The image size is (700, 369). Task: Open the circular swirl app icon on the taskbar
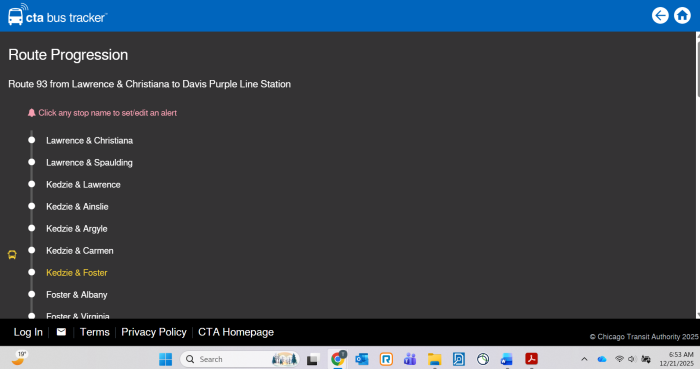pyautogui.click(x=483, y=359)
